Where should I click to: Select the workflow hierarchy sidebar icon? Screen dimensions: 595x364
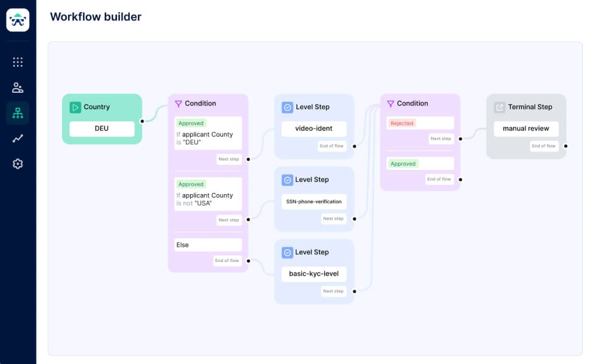(x=18, y=113)
